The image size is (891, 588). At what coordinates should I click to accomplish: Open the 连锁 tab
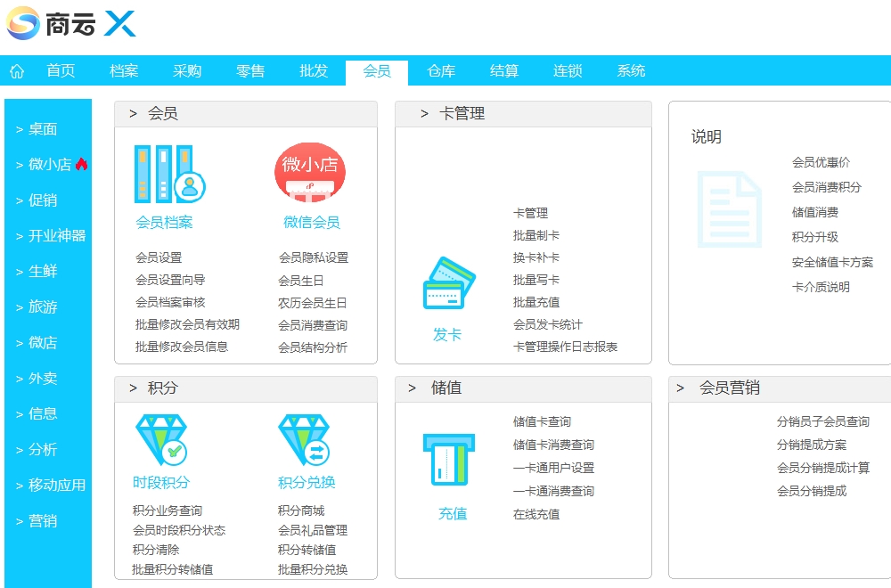pos(568,71)
